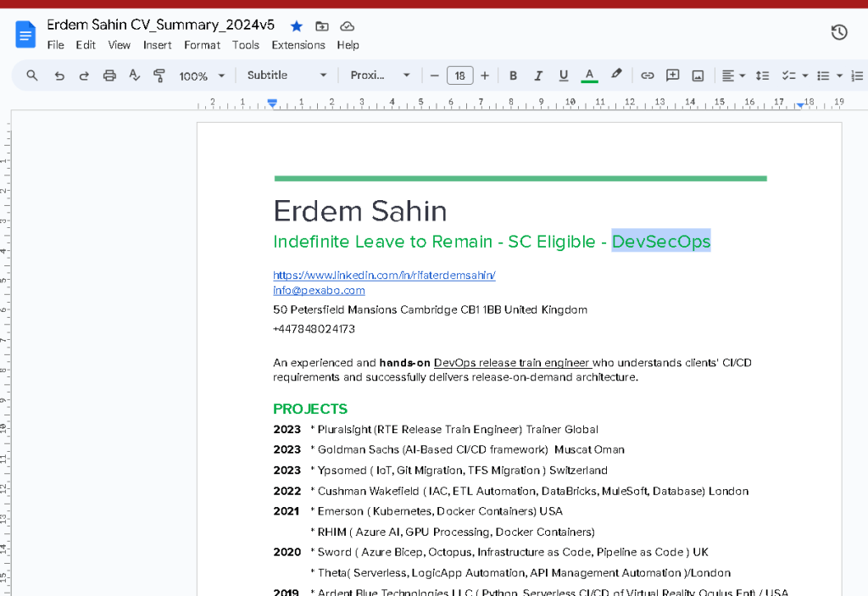
Task: Expand bulleted list options arrow
Action: pos(840,75)
